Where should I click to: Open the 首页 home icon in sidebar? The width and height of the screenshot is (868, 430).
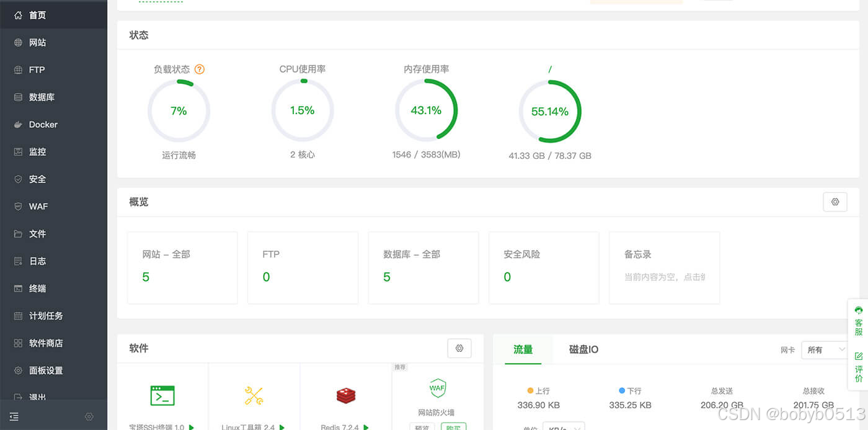click(18, 15)
